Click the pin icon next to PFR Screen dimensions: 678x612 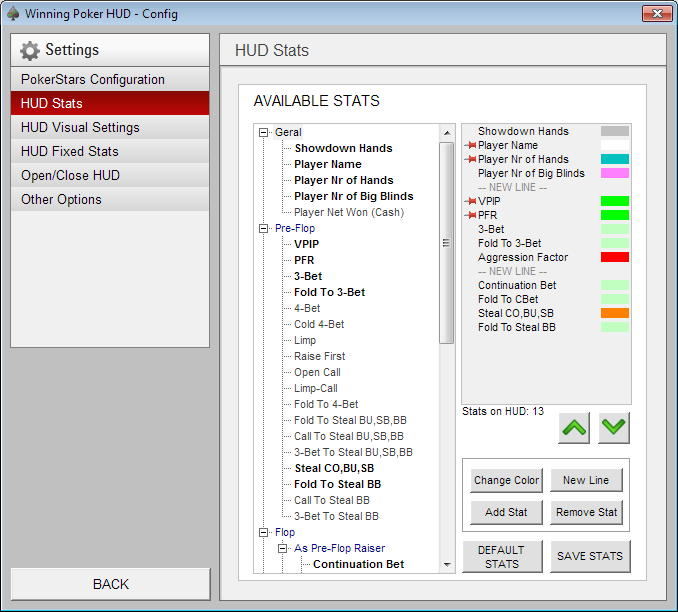tap(470, 215)
